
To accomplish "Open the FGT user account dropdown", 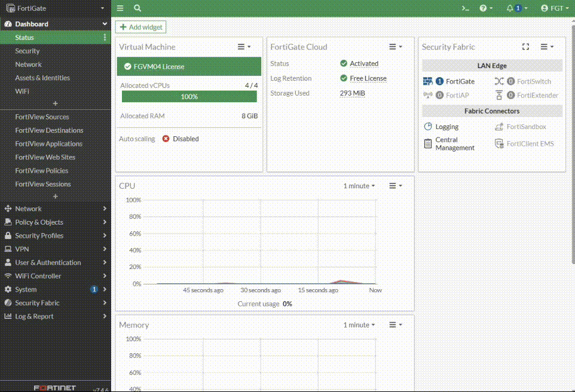I will click(x=555, y=8).
